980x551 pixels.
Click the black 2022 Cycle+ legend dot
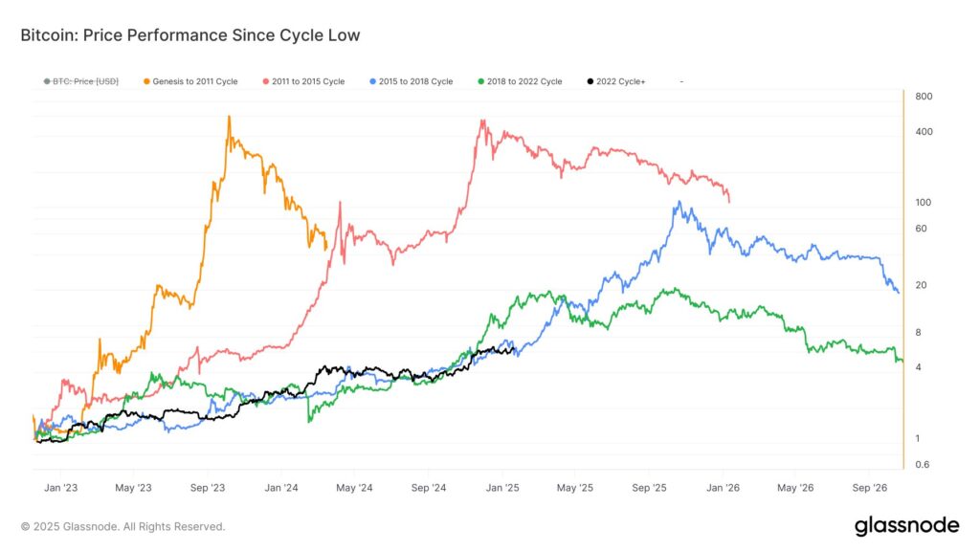[x=590, y=81]
